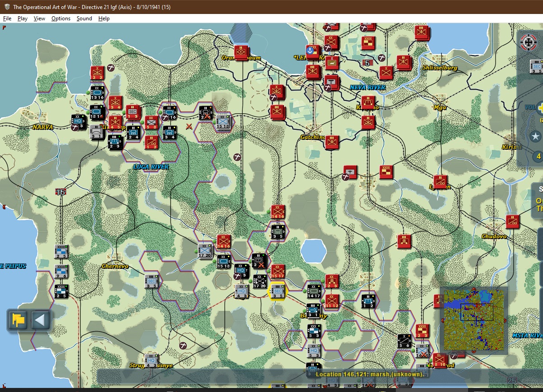Image resolution: width=543 pixels, height=392 pixels.
Task: Select the black XXXX unit 2 5
Action: [x=61, y=291]
